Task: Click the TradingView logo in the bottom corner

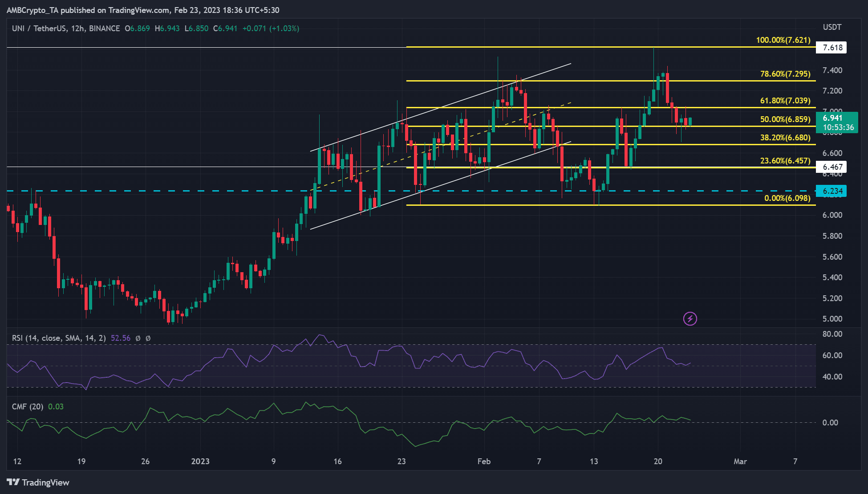Action: coord(38,482)
